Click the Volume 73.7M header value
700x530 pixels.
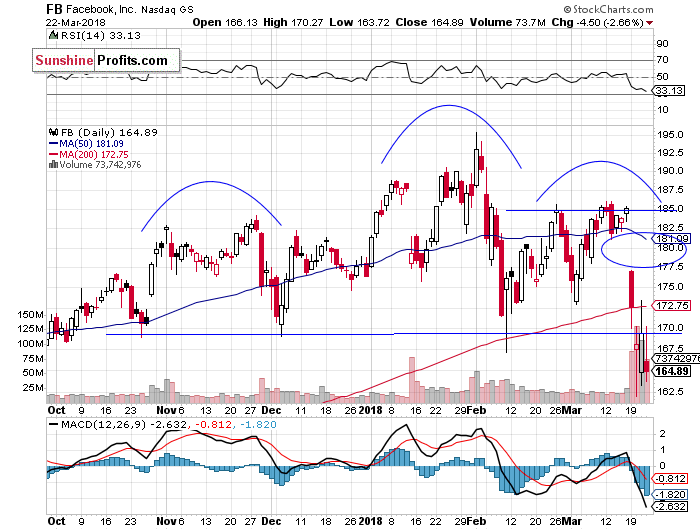tap(508, 22)
